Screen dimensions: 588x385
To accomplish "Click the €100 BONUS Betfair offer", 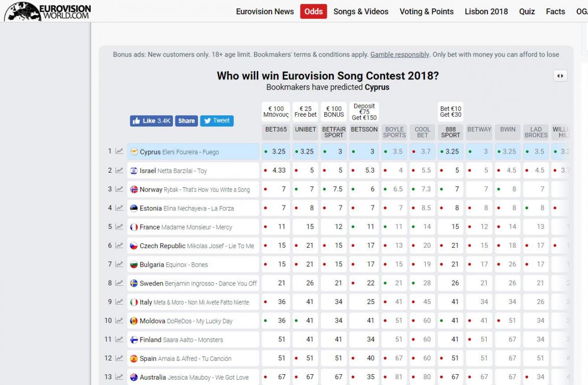I will (334, 112).
